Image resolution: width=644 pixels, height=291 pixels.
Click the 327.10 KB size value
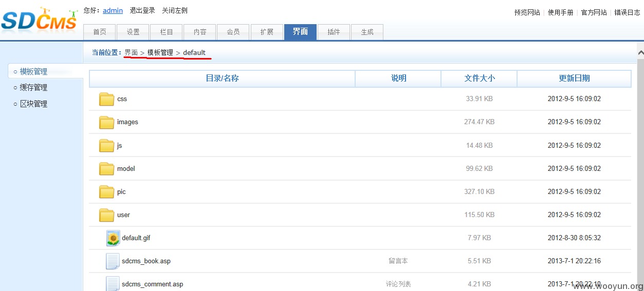[x=479, y=192]
